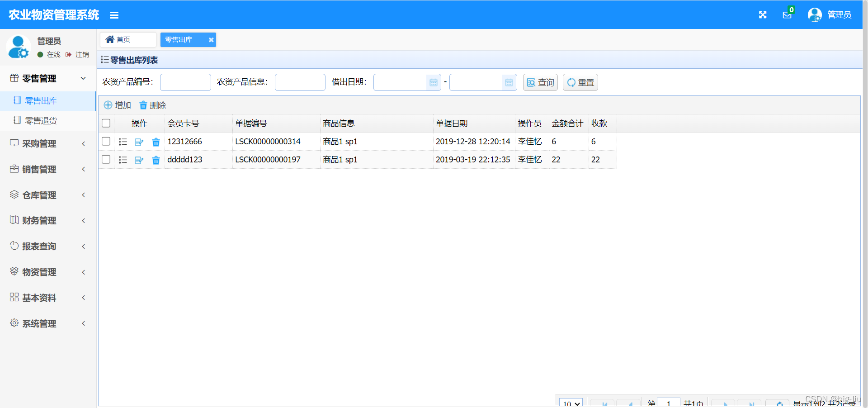The width and height of the screenshot is (868, 408).
Task: Expand the 仓库管理 menu chevron
Action: click(x=83, y=195)
